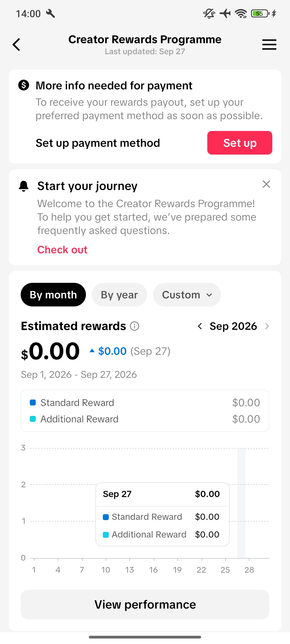Tap the battery indicator in status bar
The image size is (290, 644).
tap(260, 13)
